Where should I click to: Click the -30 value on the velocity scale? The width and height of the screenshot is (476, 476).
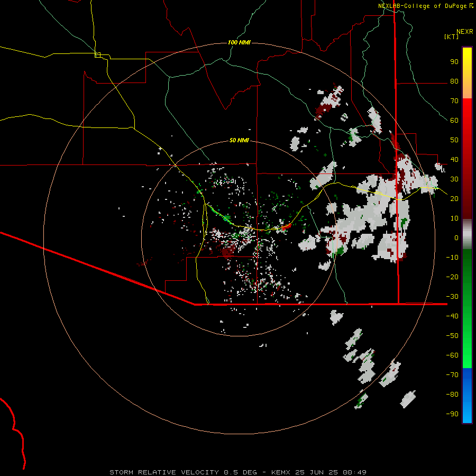[x=452, y=297]
